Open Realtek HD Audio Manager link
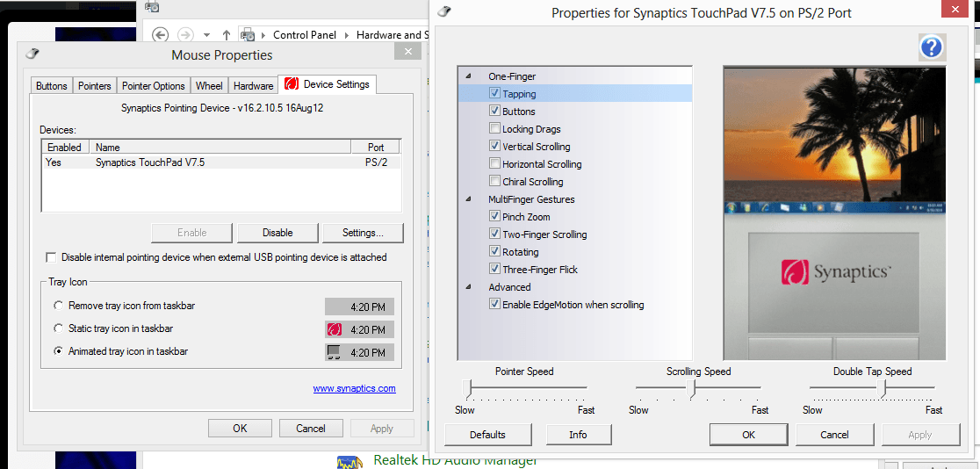The height and width of the screenshot is (469, 980). [455, 461]
